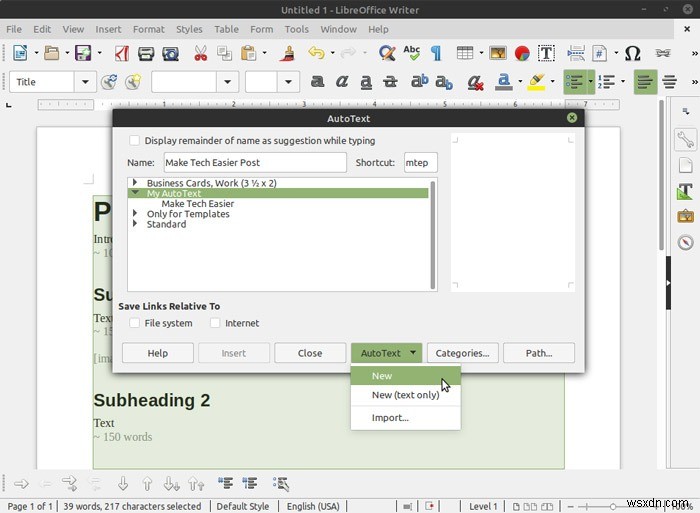
Task: Insert an image from the toolbar
Action: (x=497, y=53)
